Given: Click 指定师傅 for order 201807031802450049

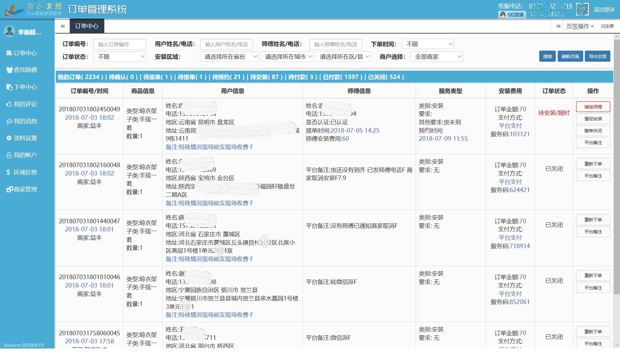Looking at the screenshot, I should pyautogui.click(x=593, y=106).
